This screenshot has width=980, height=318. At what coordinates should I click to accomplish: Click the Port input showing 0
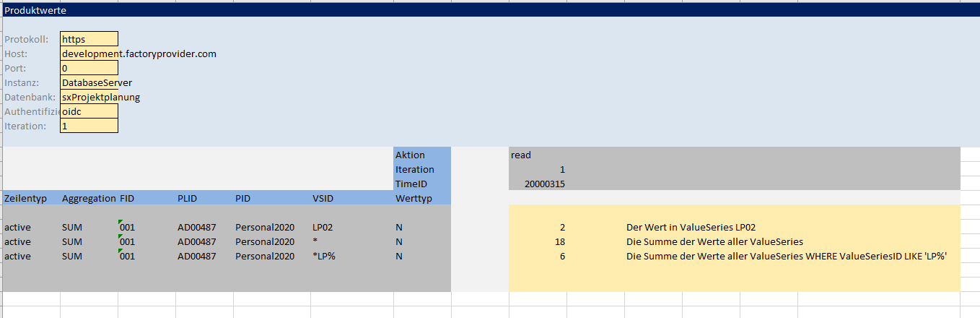point(89,69)
